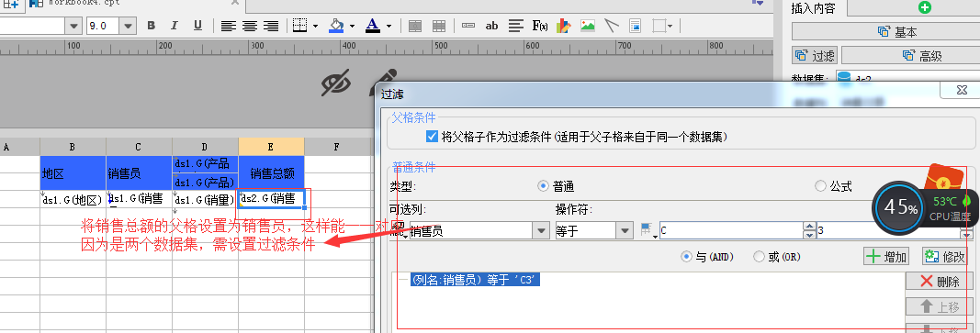Close the 过滤 dialog
Viewport: 980px width, 333px height.
[x=962, y=91]
